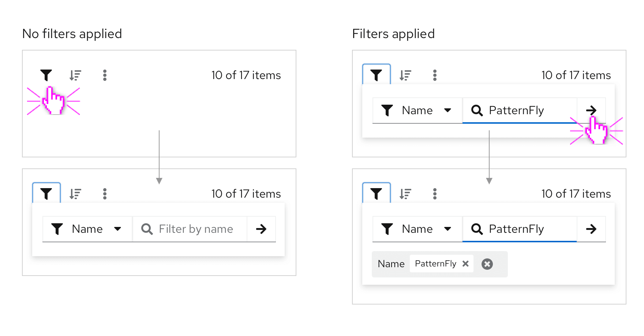Click the filter icon in the collapsed toolbar without a filter panel
The image size is (644, 336).
point(46,75)
